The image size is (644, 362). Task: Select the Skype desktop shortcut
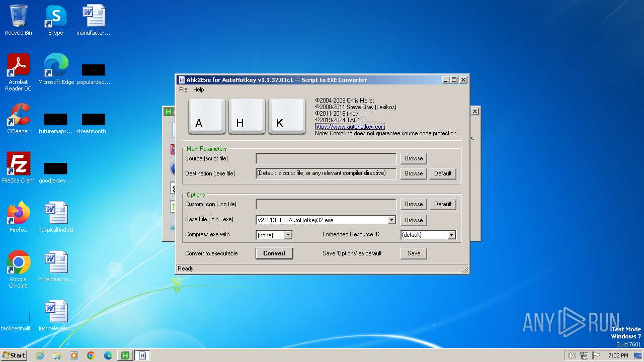click(x=56, y=20)
